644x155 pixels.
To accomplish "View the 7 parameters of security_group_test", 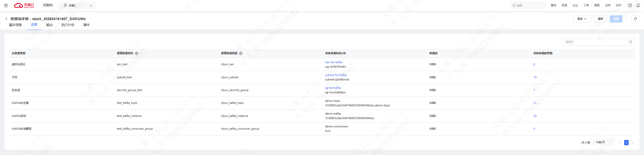I will tap(534, 90).
